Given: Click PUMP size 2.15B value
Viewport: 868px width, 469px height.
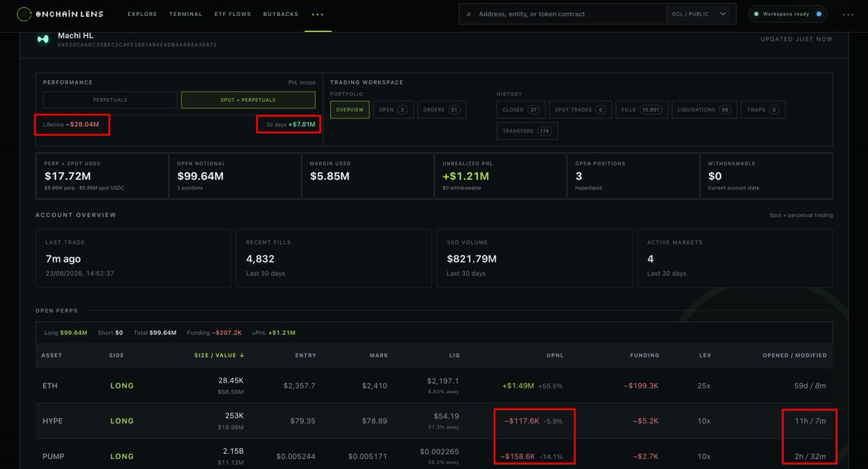Looking at the screenshot, I should click(x=233, y=451).
